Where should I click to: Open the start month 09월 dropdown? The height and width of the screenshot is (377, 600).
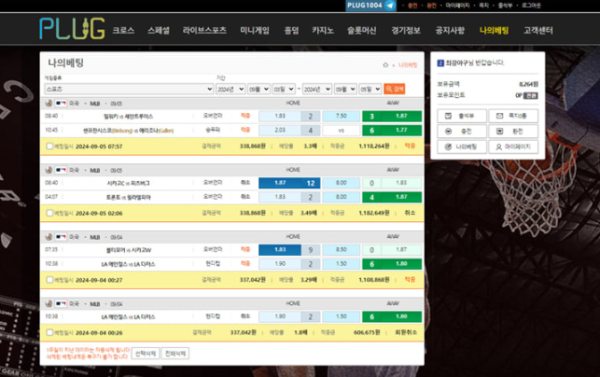tap(259, 89)
